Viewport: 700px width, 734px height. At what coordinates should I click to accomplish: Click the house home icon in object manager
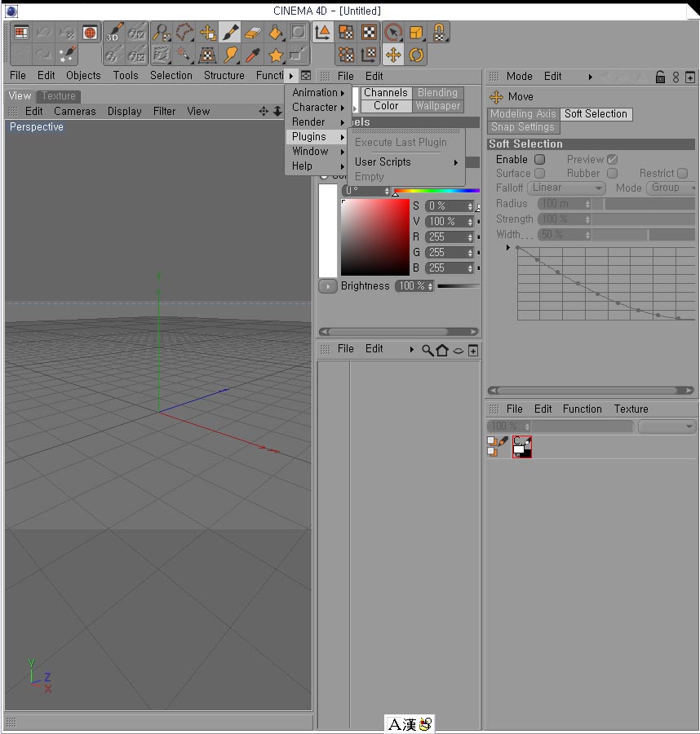point(442,350)
